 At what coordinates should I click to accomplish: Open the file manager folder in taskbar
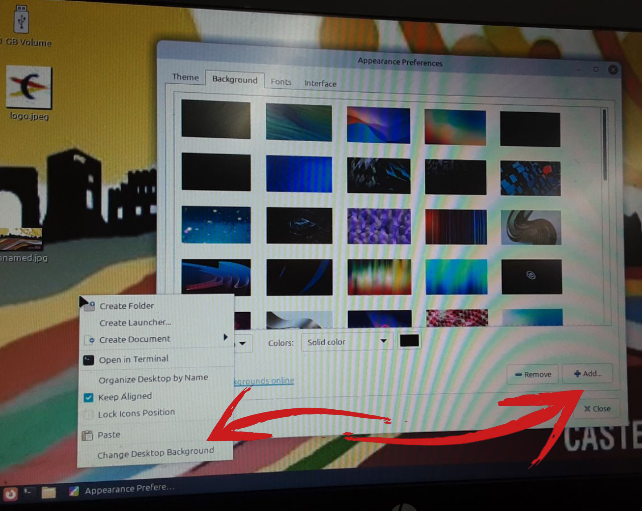[48, 492]
